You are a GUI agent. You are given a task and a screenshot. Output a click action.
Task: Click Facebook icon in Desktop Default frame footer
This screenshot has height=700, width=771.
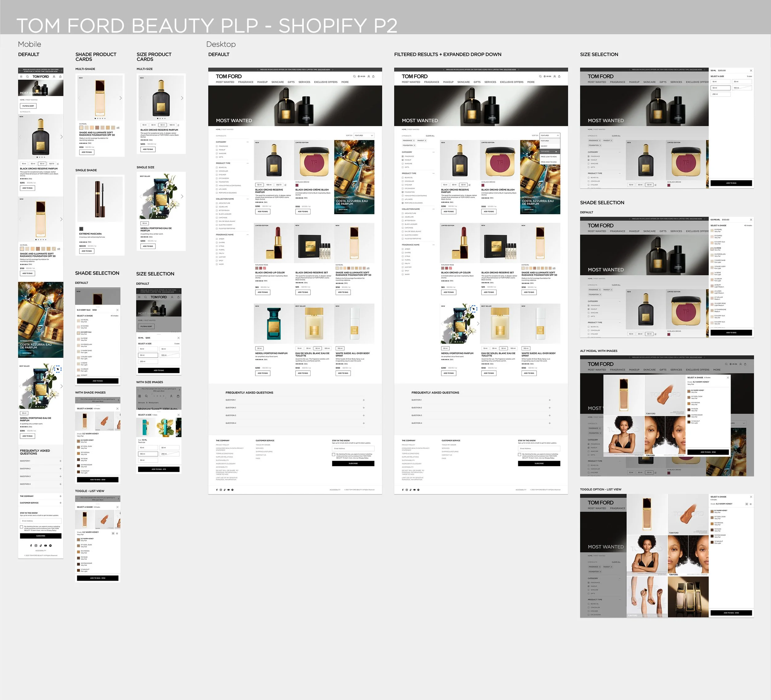click(217, 490)
